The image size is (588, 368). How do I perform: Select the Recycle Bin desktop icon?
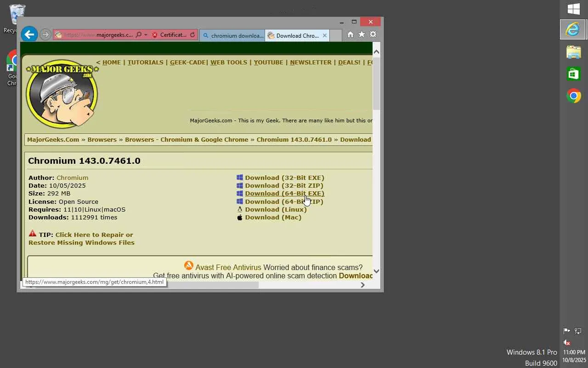pos(17,19)
